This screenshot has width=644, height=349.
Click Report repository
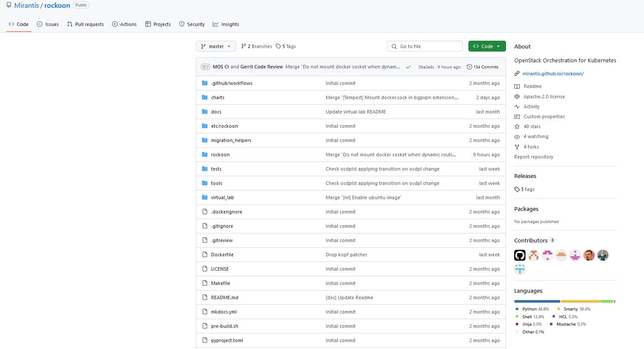click(x=534, y=156)
